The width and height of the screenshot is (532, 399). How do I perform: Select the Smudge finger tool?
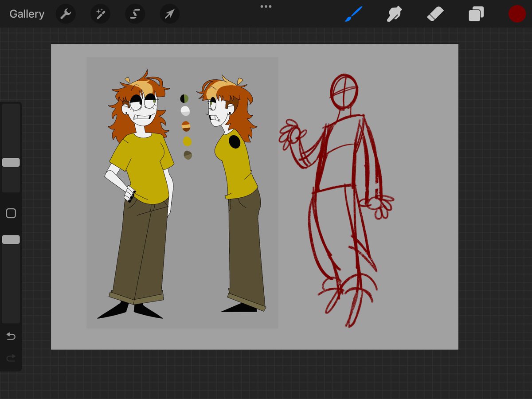click(394, 14)
